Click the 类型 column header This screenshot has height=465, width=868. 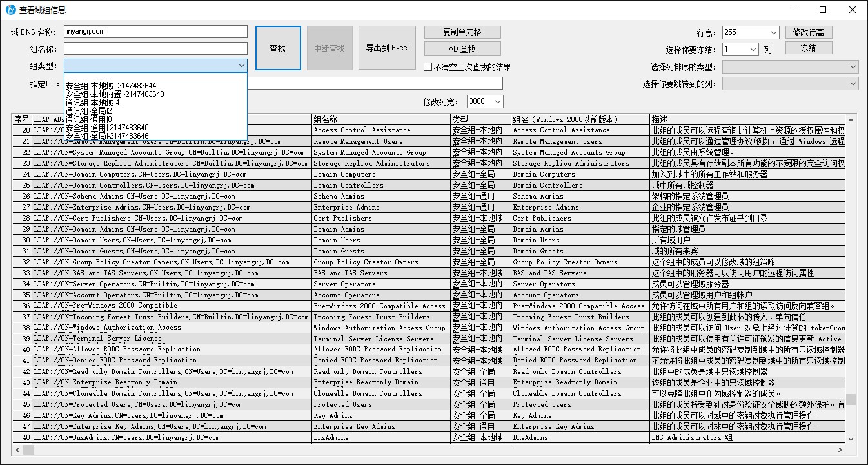click(480, 119)
